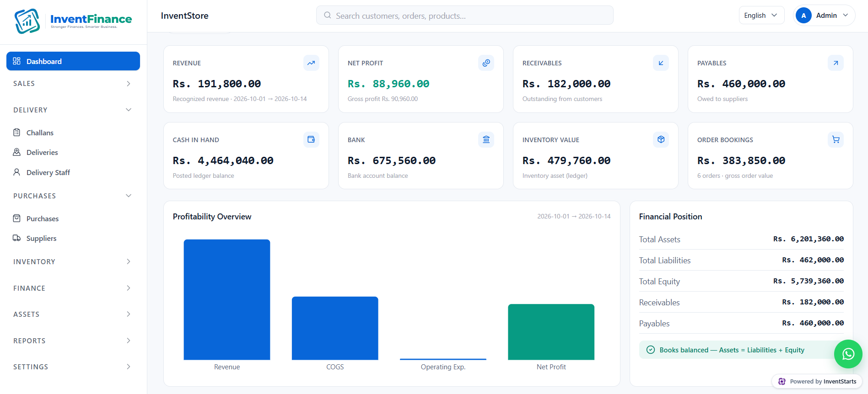Click the Total Assets value Rs. 6,201,360.00

click(x=809, y=239)
